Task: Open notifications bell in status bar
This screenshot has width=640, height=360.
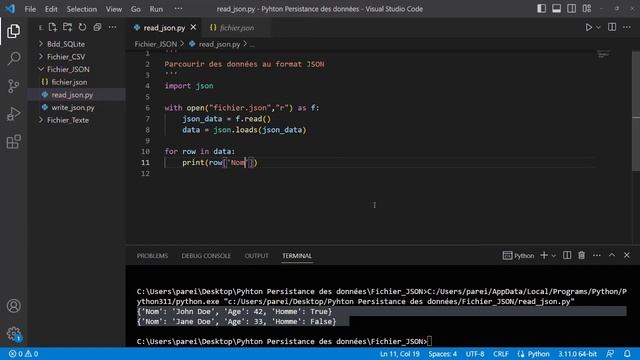Action: tap(627, 353)
